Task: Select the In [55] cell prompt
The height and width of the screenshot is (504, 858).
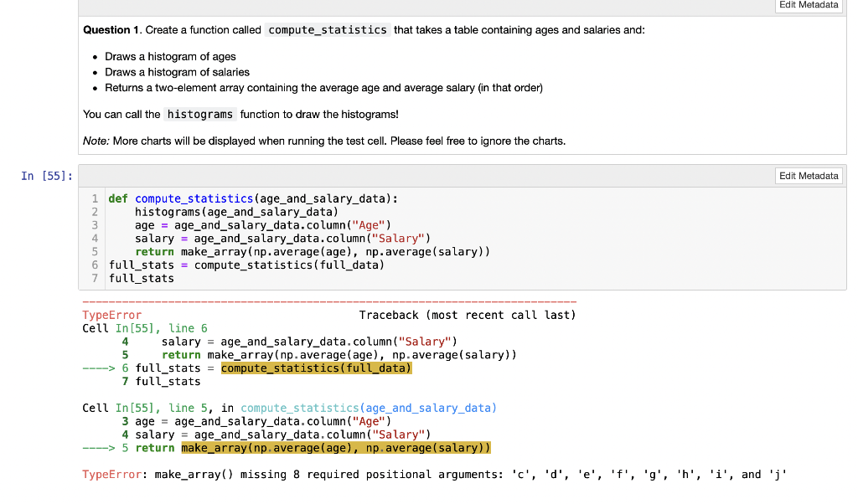Action: pyautogui.click(x=46, y=176)
